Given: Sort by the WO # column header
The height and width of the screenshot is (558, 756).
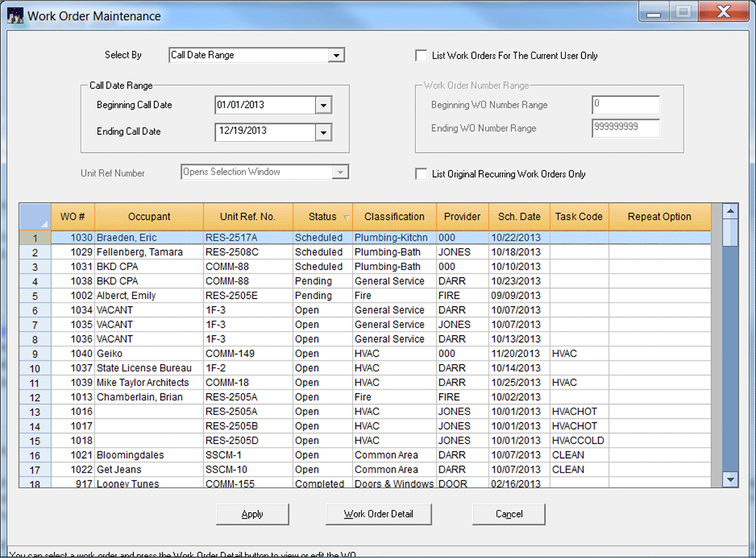Looking at the screenshot, I should 73,217.
